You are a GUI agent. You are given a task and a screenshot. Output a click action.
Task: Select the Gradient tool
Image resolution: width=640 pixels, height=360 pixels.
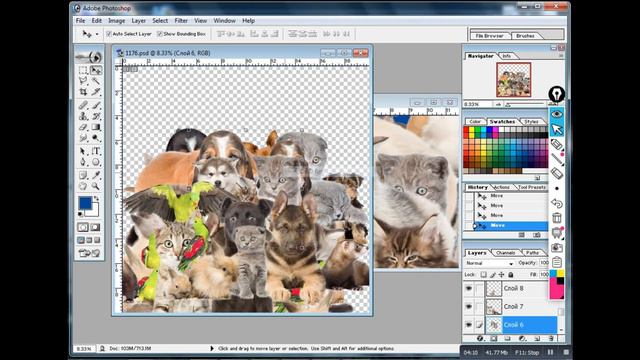coord(96,127)
